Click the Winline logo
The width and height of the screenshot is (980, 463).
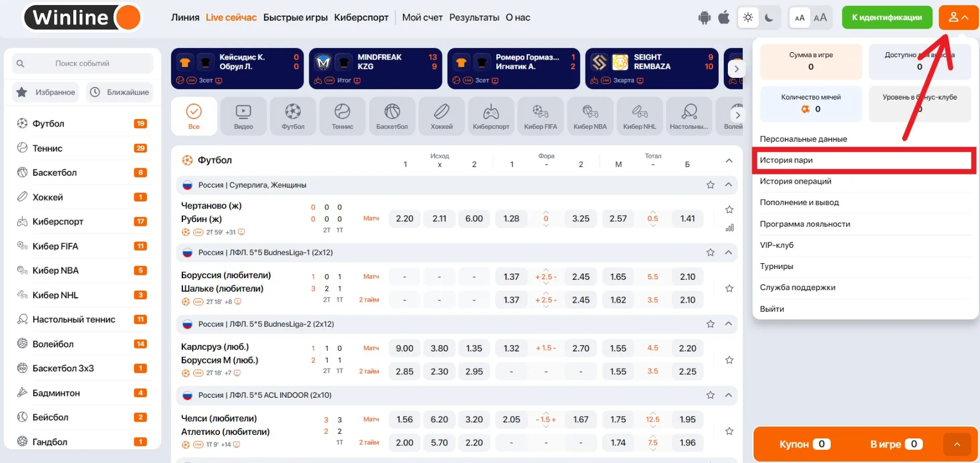[83, 17]
